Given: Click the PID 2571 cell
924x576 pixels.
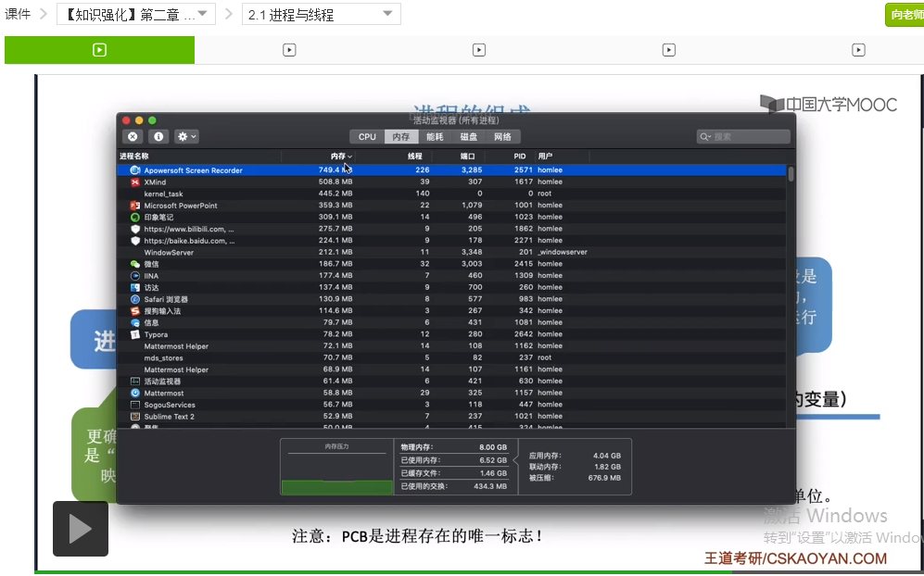Looking at the screenshot, I should tap(524, 170).
